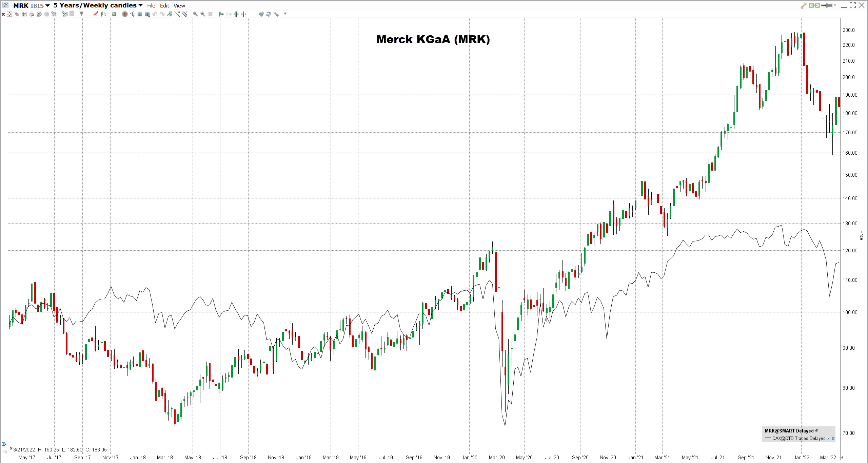This screenshot has height=463, width=868.
Task: Click the DAX@DTB Trades Delayed legend label
Action: point(799,438)
